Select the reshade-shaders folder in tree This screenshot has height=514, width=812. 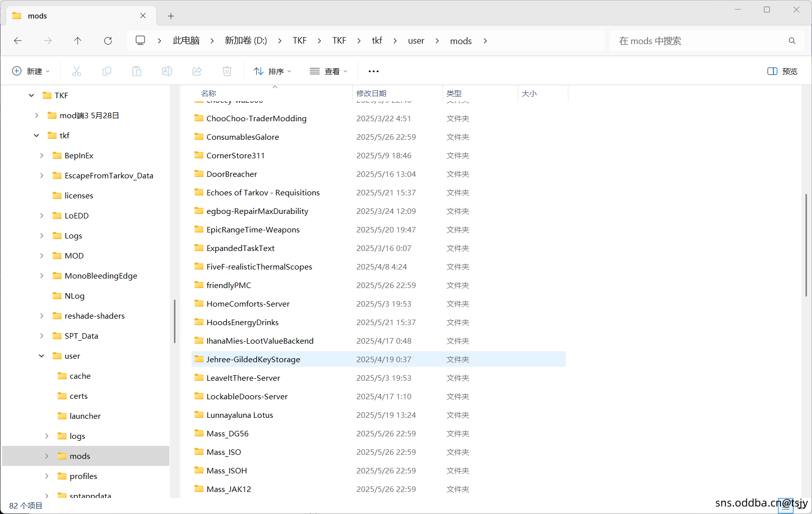click(x=94, y=316)
